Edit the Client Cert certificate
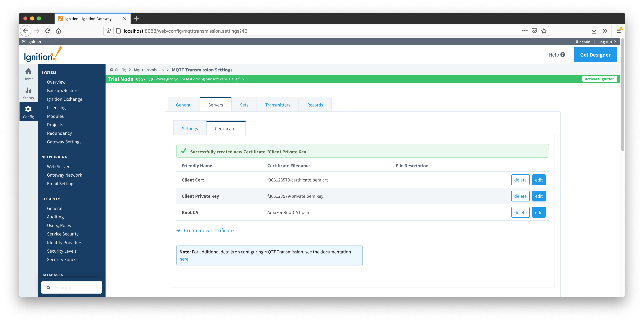 (539, 180)
